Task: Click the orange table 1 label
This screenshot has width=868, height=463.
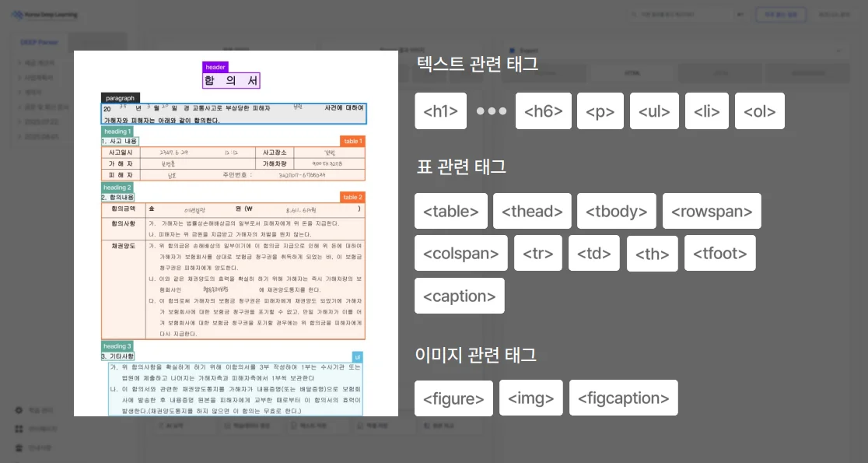Action: [x=352, y=141]
